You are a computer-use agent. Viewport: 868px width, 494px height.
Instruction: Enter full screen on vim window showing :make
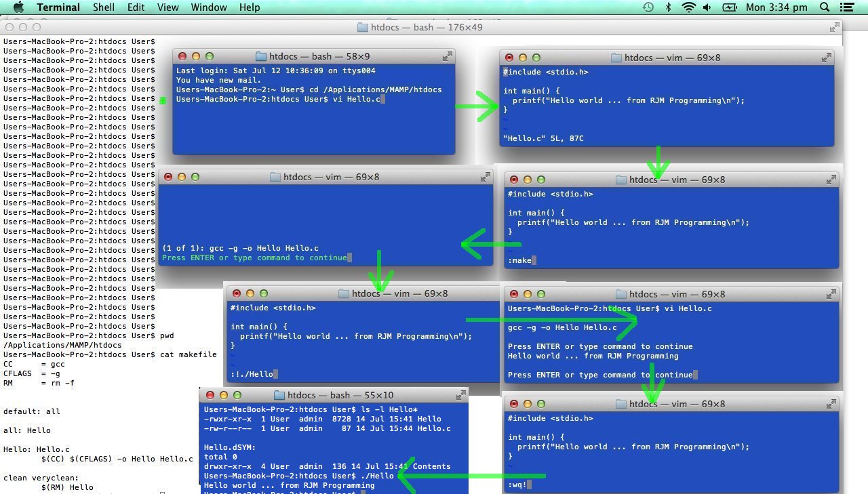[831, 180]
